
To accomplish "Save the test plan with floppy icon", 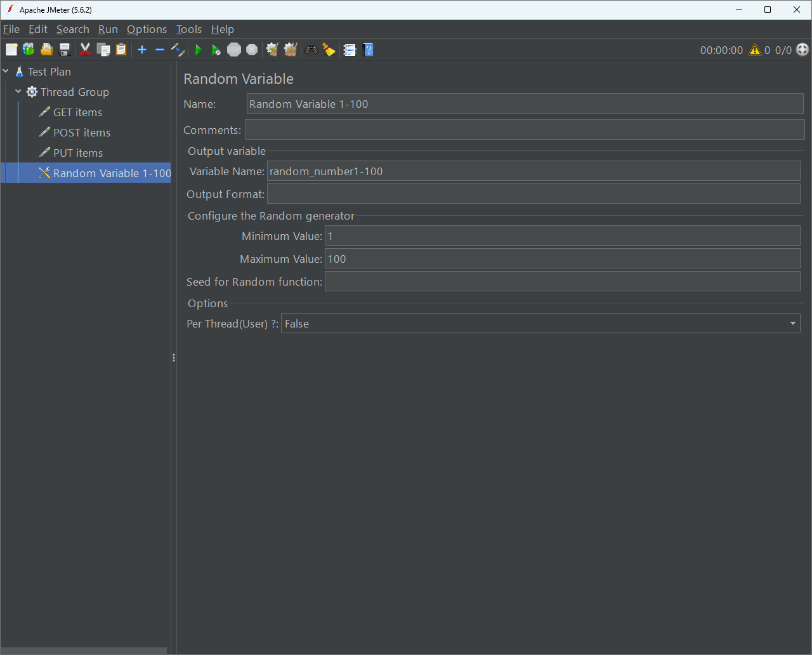I will click(64, 50).
